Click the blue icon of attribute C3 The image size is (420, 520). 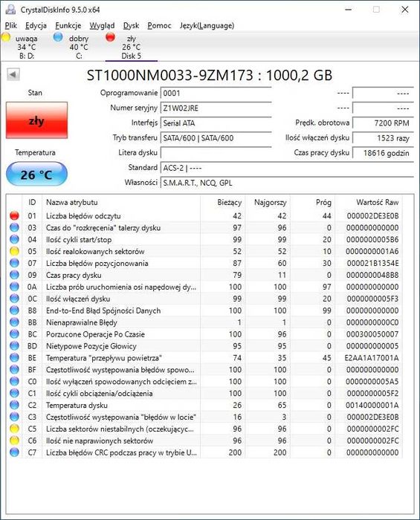tap(14, 417)
